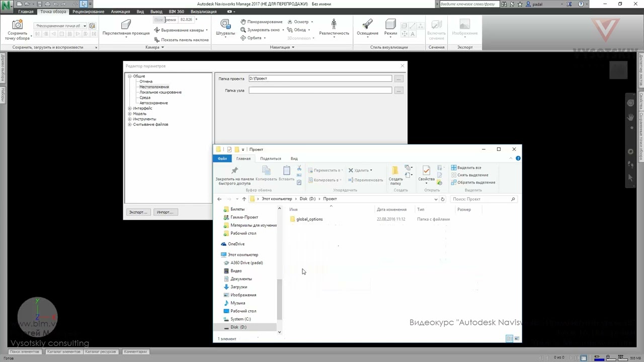Select the Perspective projection cube icon
This screenshot has height=362, width=644.
pyautogui.click(x=126, y=24)
